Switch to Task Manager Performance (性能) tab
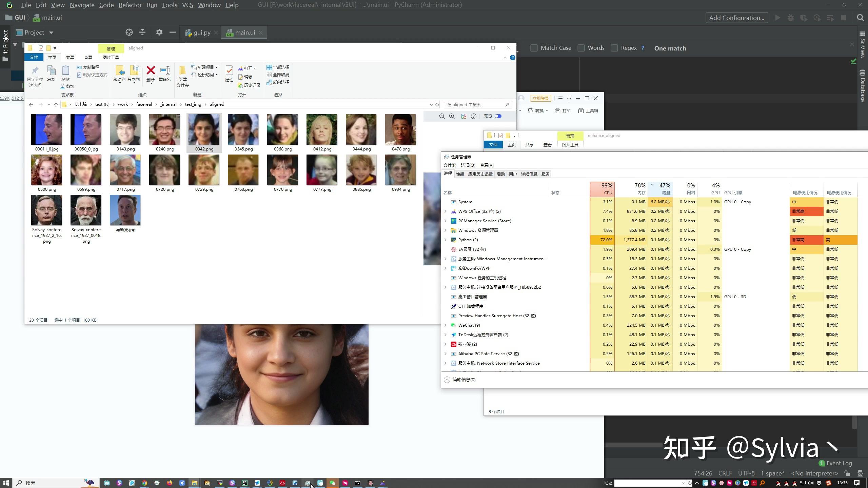The width and height of the screenshot is (868, 488). [x=460, y=174]
